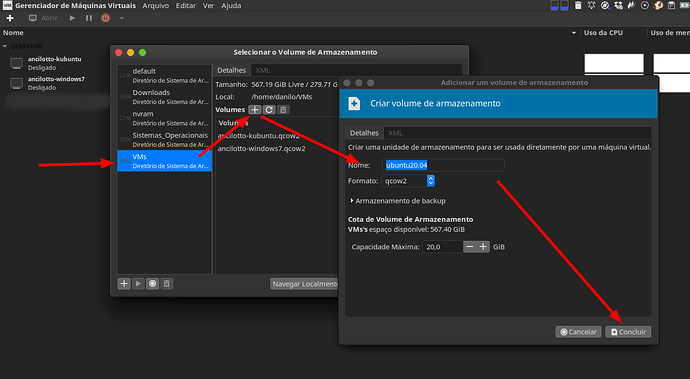Click the add new volume plus button
Viewport: 690px width, 379px height.
pyautogui.click(x=254, y=110)
